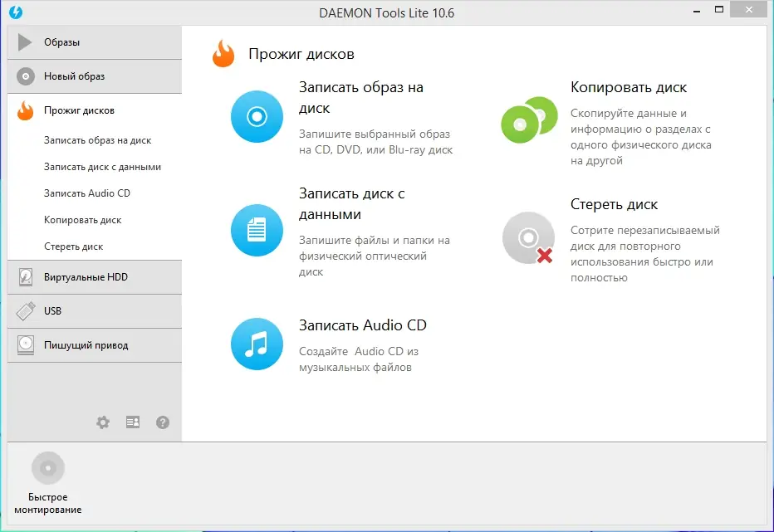
Task: Click the DAEMON Tools lightning logo
Action: click(15, 12)
